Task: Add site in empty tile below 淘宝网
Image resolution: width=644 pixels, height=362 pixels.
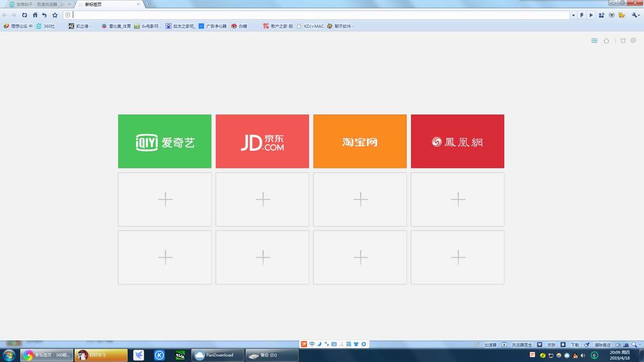Action: [x=360, y=199]
